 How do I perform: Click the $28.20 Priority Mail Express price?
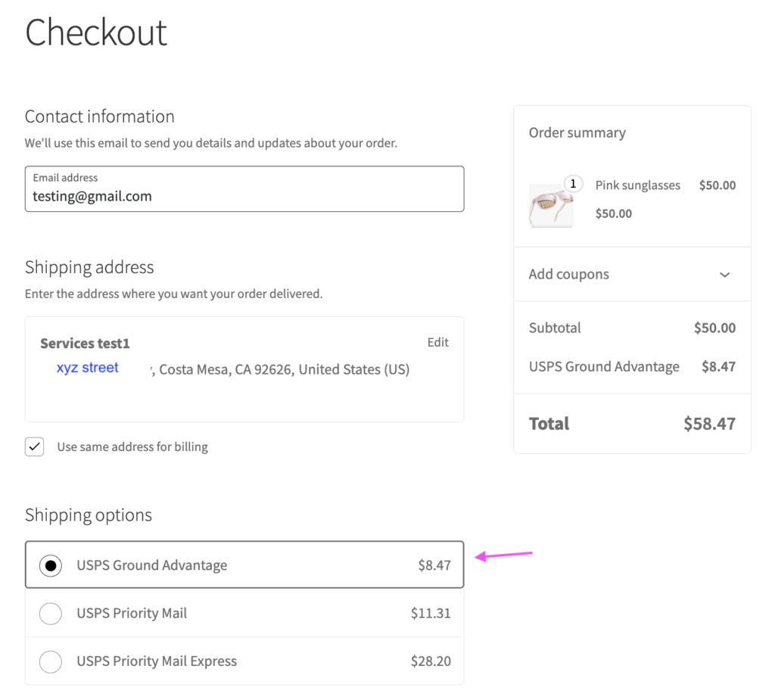click(430, 661)
